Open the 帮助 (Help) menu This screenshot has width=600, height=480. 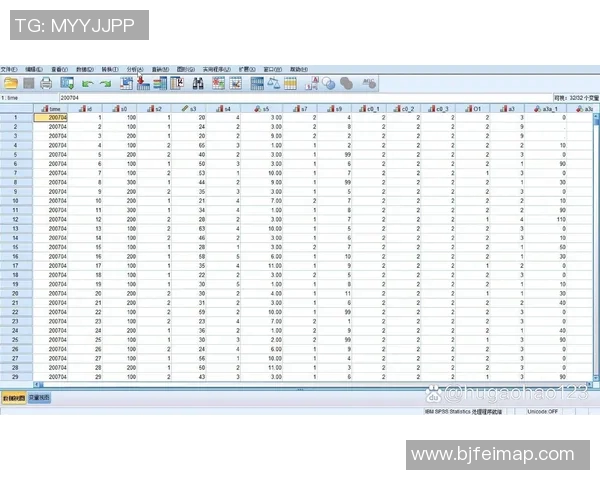[x=298, y=69]
